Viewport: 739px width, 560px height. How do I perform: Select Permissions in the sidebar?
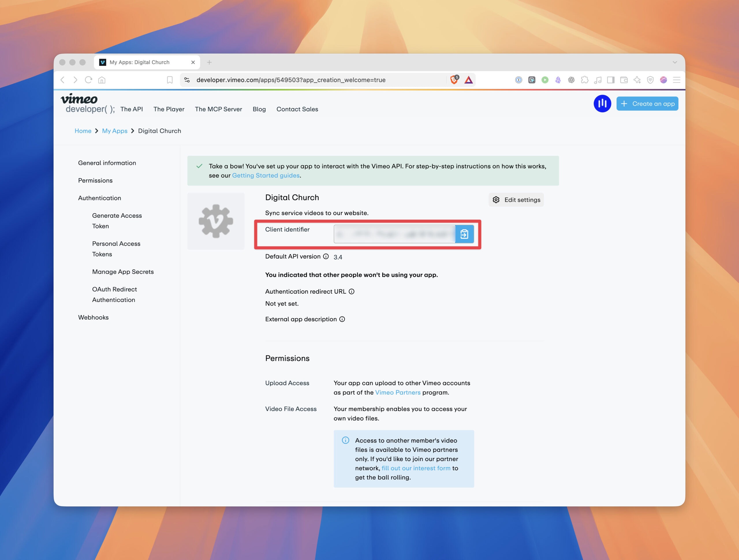tap(95, 180)
